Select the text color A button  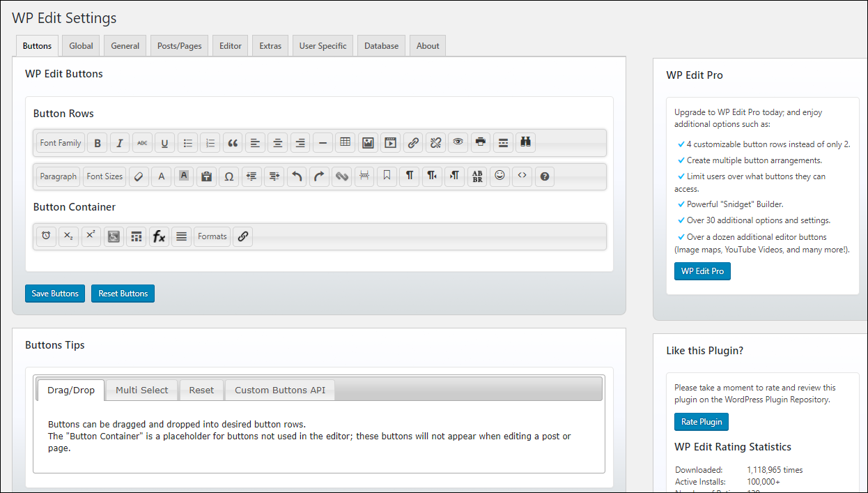click(x=162, y=176)
